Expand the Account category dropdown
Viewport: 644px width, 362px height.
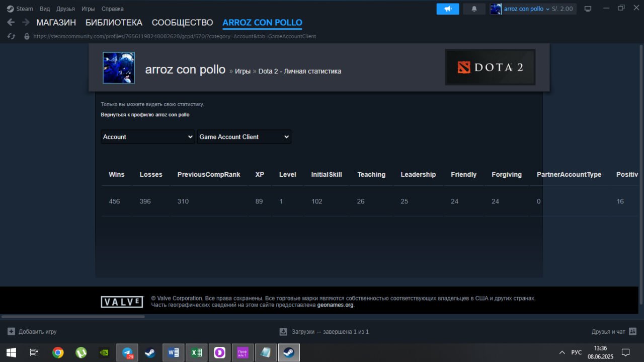(x=148, y=137)
